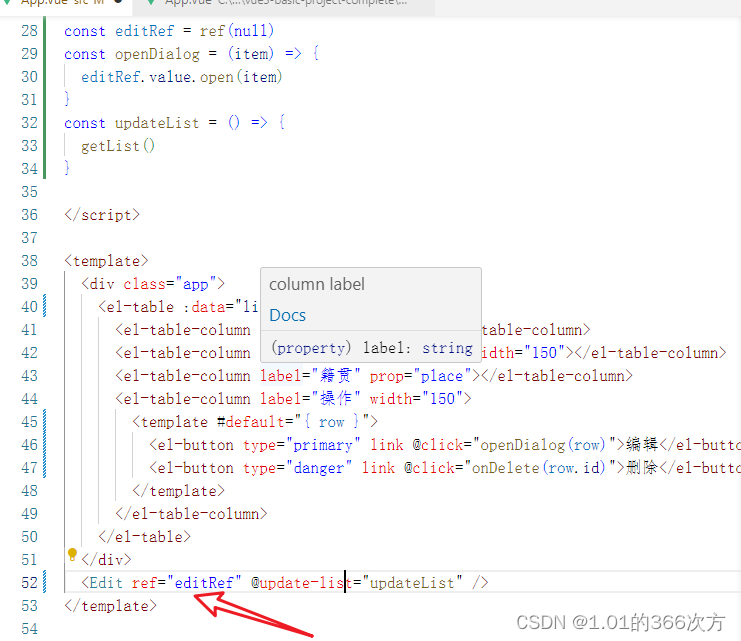Screen dimensions: 741x641
Task: Click 'updateList' declaration on line 32
Action: tap(157, 123)
